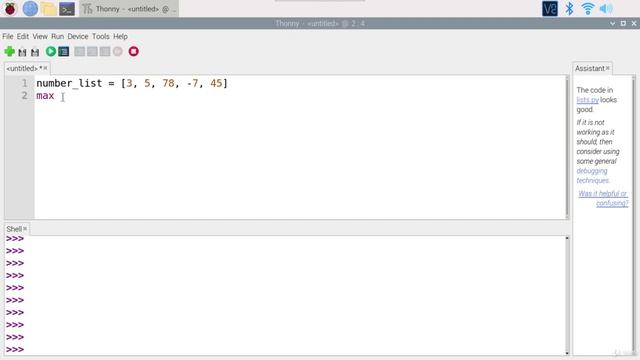Maximize the Thonny window
The image size is (640, 360).
pos(623,24)
